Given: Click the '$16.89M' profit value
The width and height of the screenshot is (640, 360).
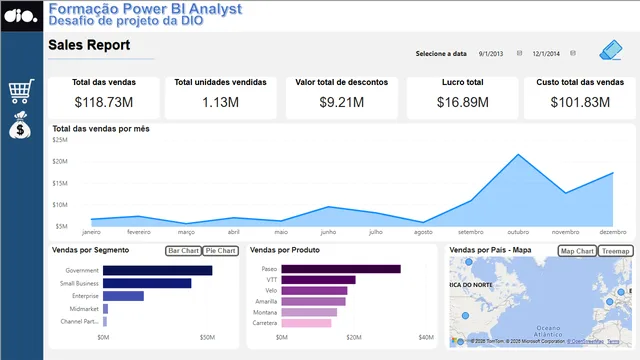Looking at the screenshot, I should click(462, 102).
